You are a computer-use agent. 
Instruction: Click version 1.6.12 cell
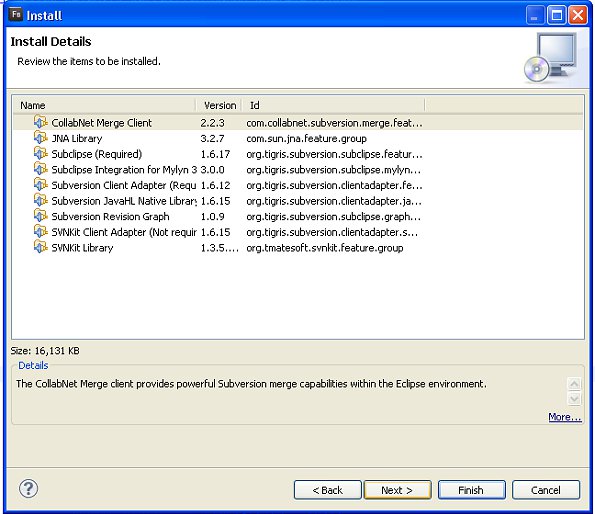pyautogui.click(x=215, y=185)
